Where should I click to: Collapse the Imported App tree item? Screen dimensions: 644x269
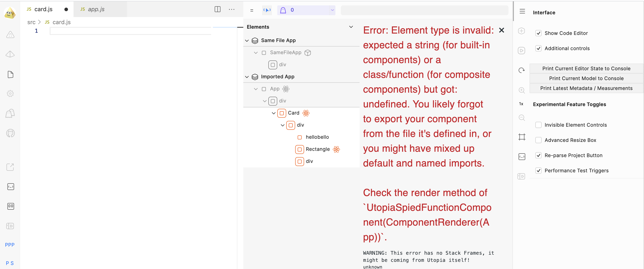(247, 77)
